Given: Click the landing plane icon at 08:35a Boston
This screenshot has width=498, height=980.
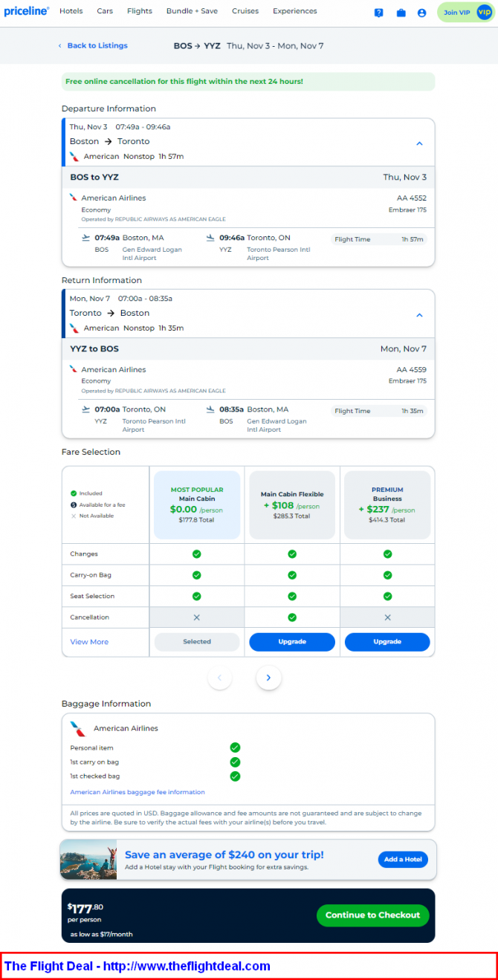Looking at the screenshot, I should pyautogui.click(x=210, y=409).
